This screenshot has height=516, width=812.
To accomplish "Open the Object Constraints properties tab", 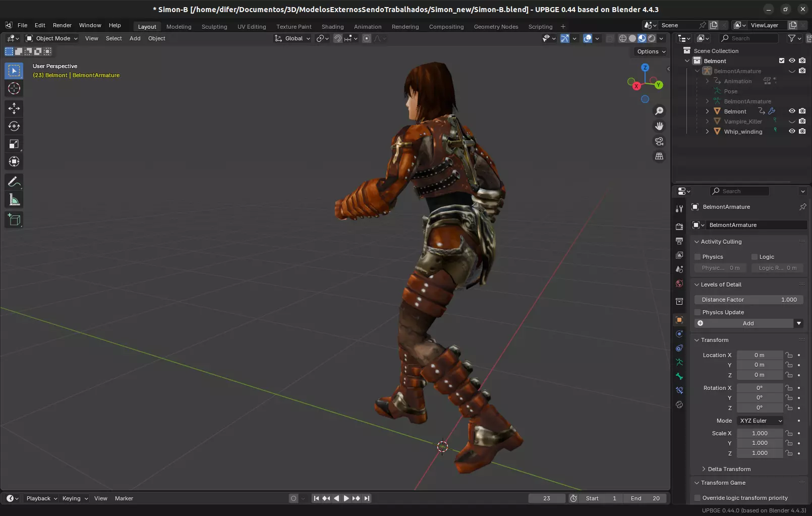I will (679, 348).
